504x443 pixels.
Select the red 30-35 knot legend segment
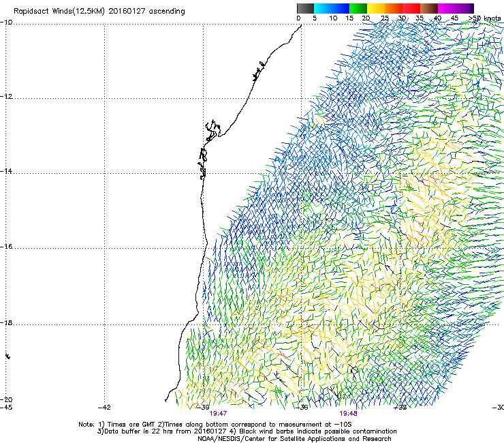411,8
